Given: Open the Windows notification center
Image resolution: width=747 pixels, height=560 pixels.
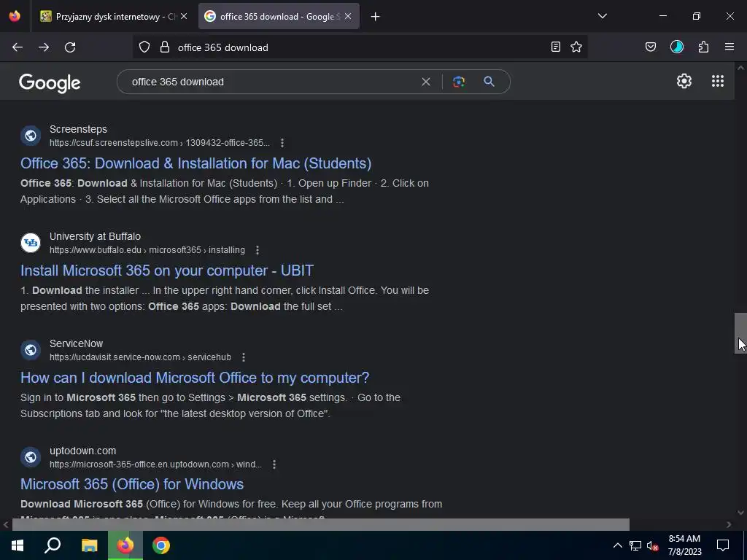Looking at the screenshot, I should pyautogui.click(x=723, y=545).
